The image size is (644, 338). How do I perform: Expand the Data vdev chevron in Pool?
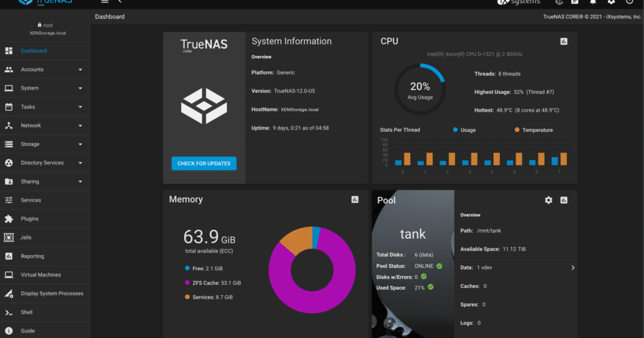pyautogui.click(x=572, y=268)
